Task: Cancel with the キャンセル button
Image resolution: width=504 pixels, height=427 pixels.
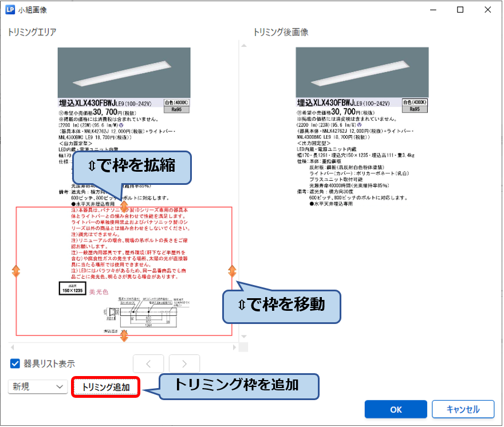Action: [x=463, y=409]
